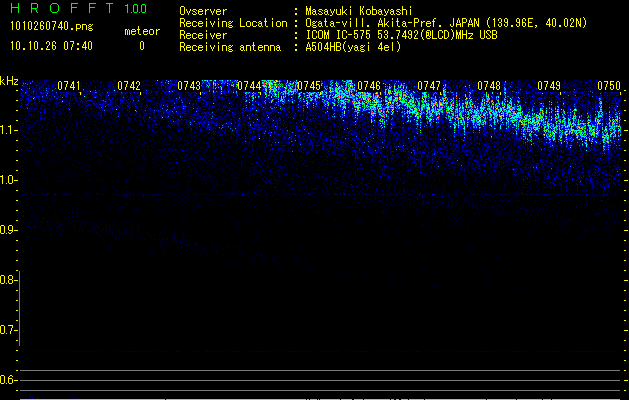This screenshot has height=400, width=629.
Task: Click the 1.0 kHz frequency axis label
Action: click(x=9, y=180)
